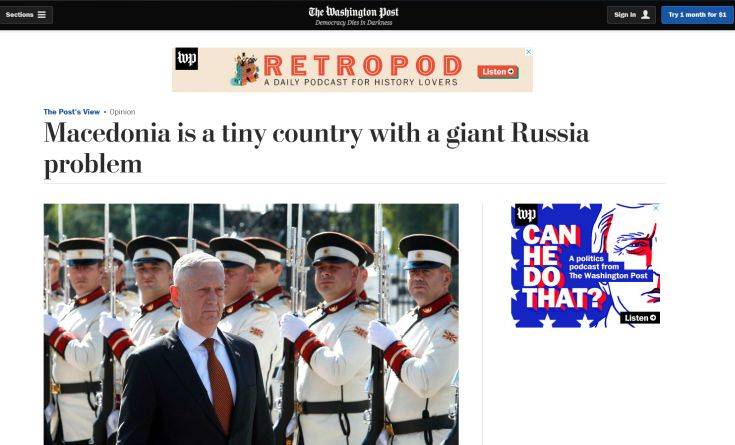Open the Mattis honor guard photo

point(251,324)
